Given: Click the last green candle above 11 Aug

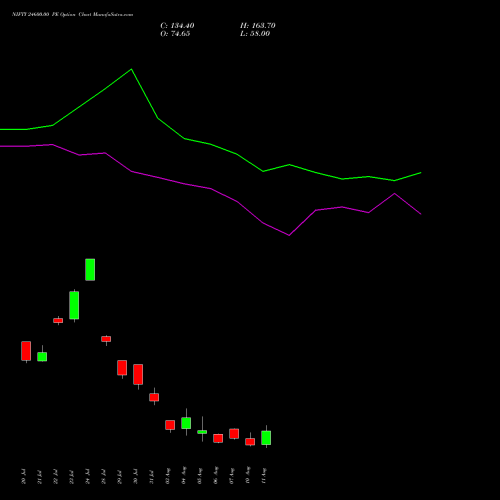Looking at the screenshot, I should [x=266, y=438].
